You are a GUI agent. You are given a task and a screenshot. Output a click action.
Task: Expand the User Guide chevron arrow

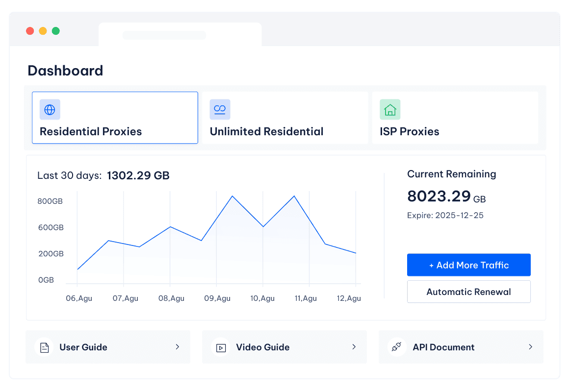pos(177,347)
